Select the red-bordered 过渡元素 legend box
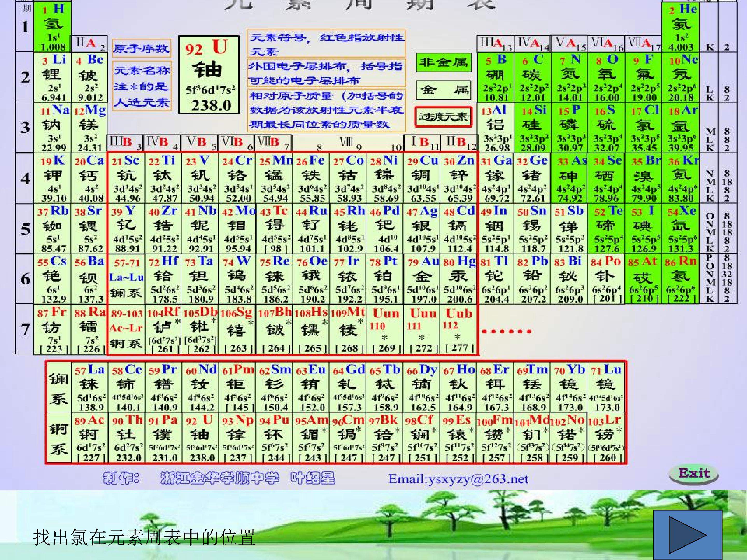Image resolution: width=747 pixels, height=560 pixels. pos(443,117)
